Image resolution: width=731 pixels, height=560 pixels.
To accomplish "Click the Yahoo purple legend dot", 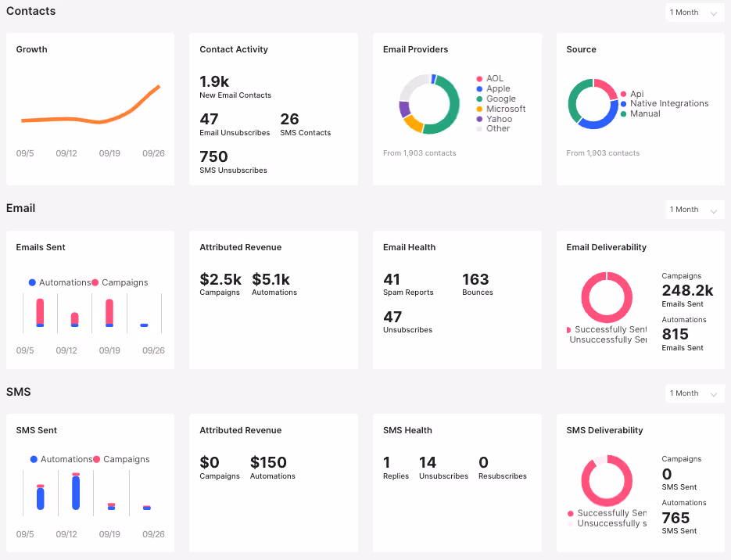I will tap(479, 119).
